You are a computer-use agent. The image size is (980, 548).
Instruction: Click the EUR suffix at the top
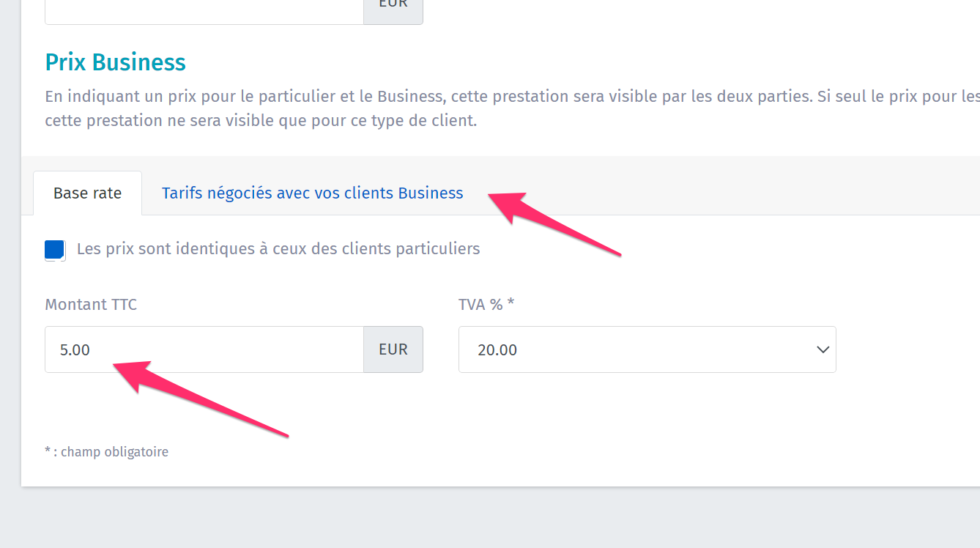393,6
